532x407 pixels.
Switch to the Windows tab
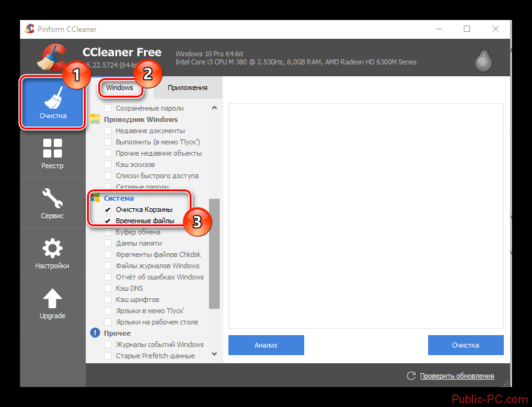120,88
